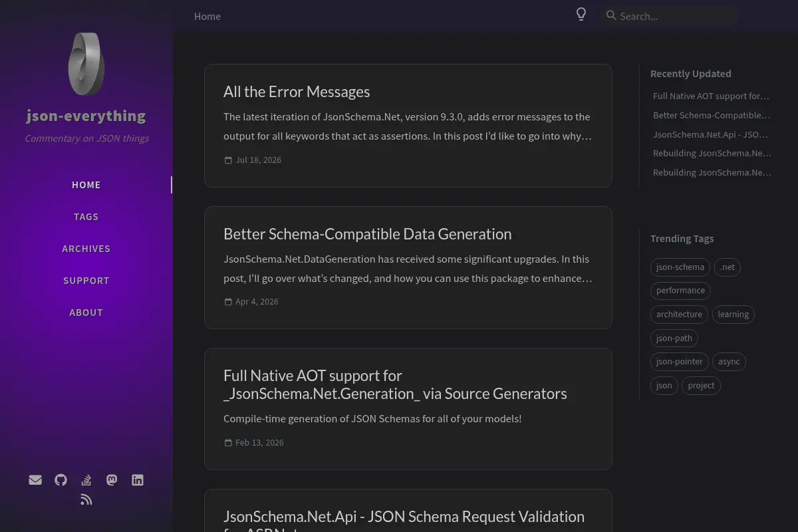Open the GitHub icon link
Image resolution: width=798 pixels, height=532 pixels.
pos(61,480)
